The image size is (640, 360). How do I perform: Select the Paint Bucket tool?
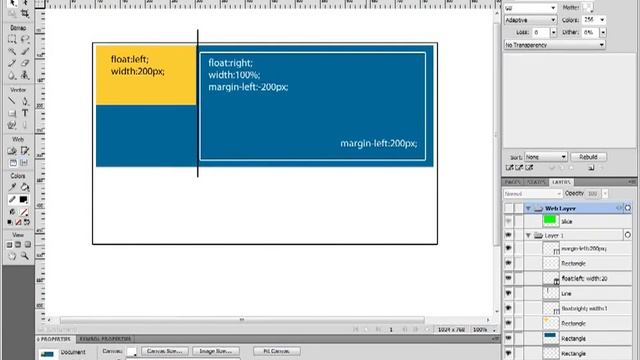(x=25, y=187)
